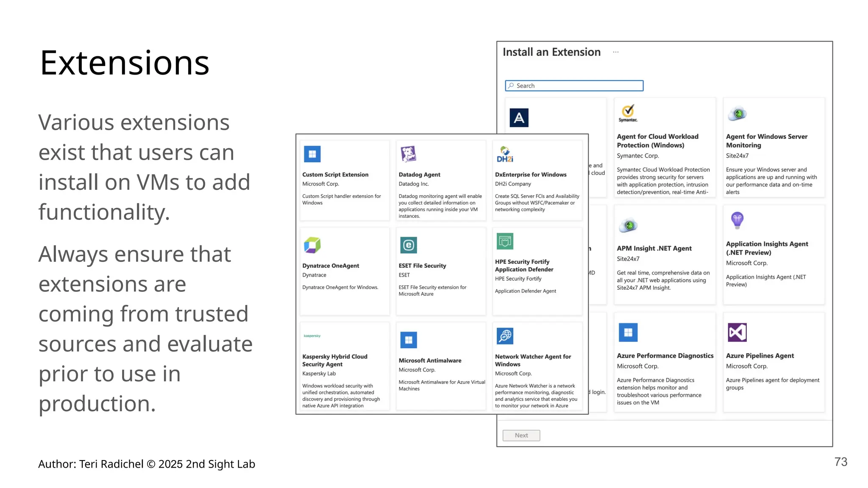Click the Microsoft Antimalware title

pyautogui.click(x=430, y=360)
